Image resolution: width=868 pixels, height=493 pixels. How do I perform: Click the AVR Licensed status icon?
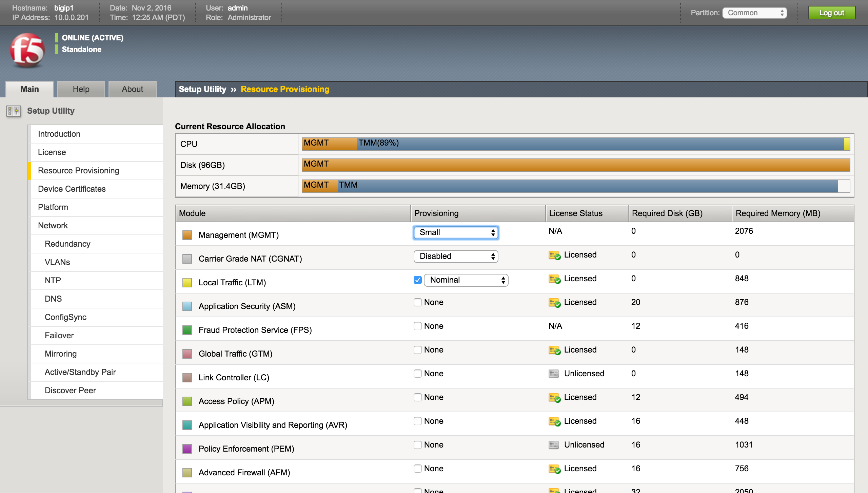(554, 421)
